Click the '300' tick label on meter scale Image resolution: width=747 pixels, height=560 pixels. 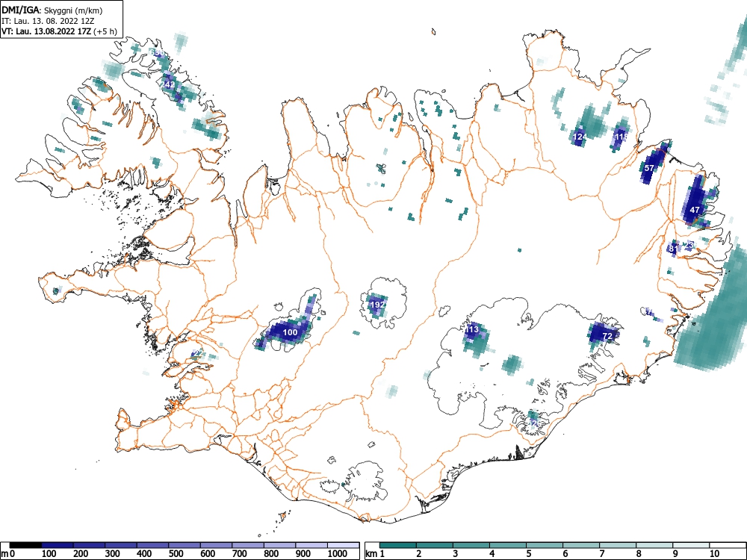coord(113,553)
